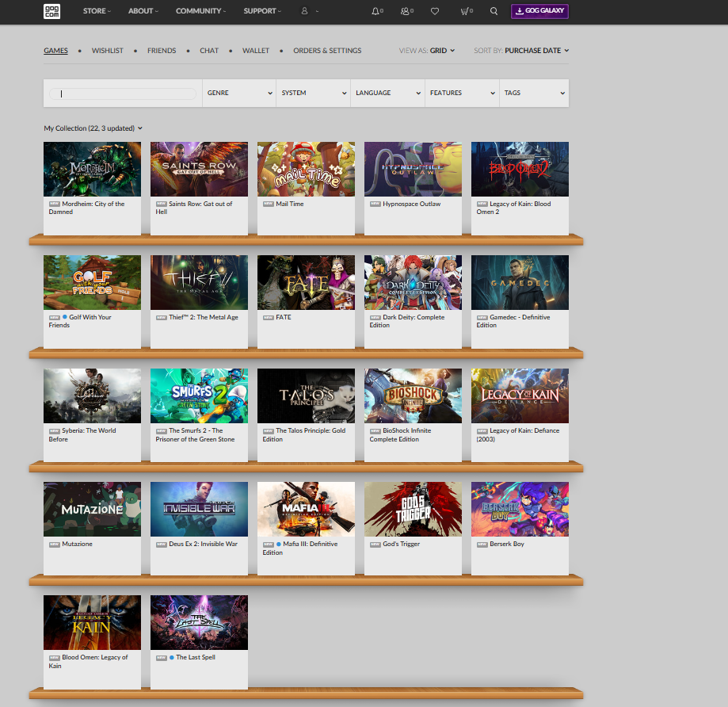Open the ABOUT menu
Viewport: 728px width, 707px height.
click(x=143, y=10)
